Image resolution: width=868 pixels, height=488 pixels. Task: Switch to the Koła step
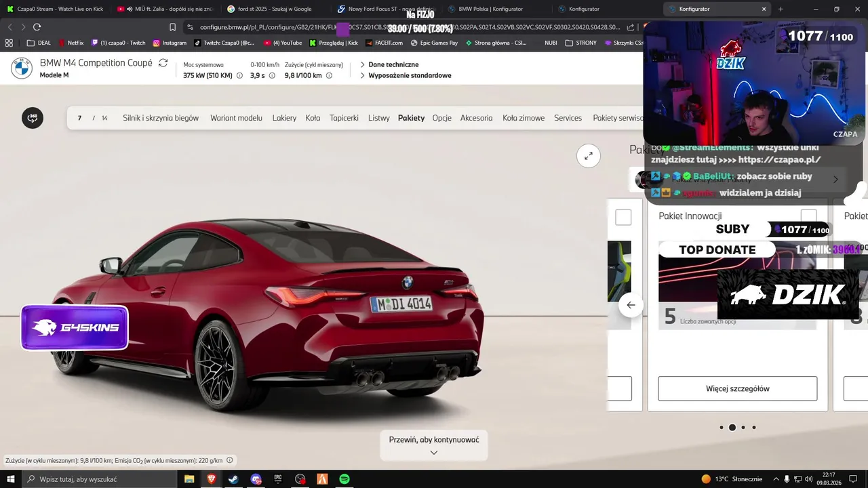click(313, 118)
